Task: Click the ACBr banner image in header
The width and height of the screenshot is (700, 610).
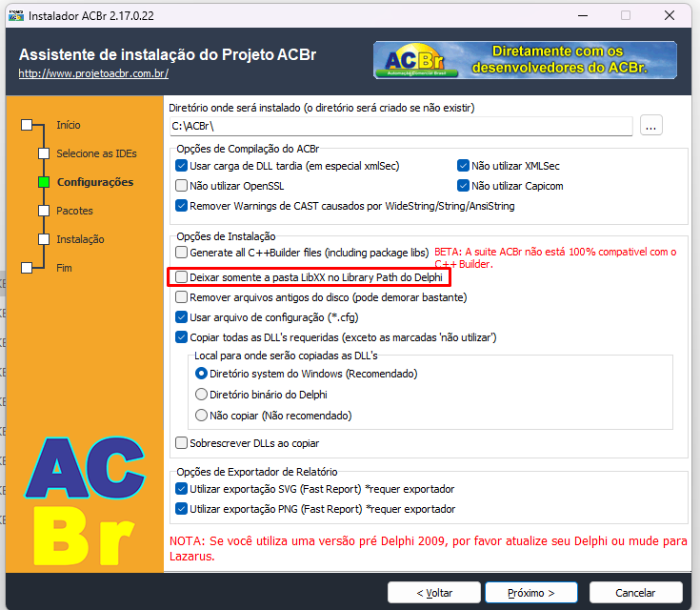Action: [x=525, y=60]
